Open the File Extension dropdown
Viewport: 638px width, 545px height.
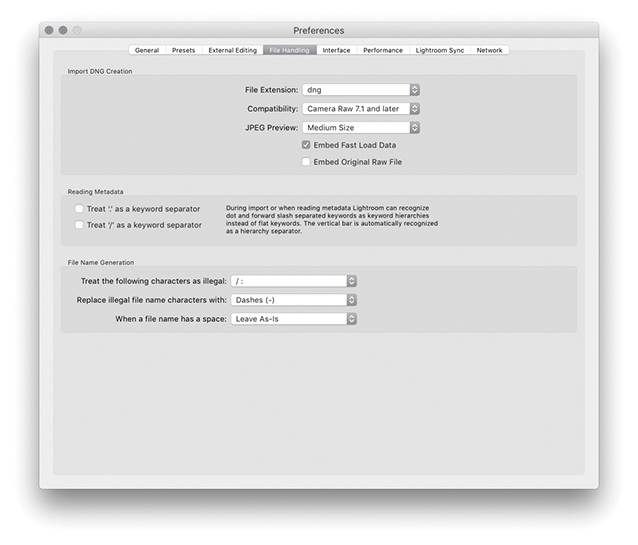pos(361,90)
